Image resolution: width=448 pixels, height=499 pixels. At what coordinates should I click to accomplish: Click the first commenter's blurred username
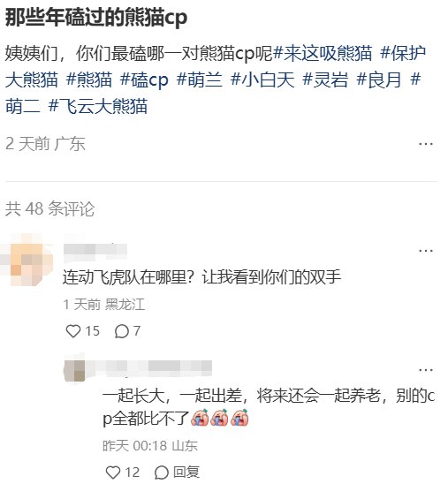(95, 249)
